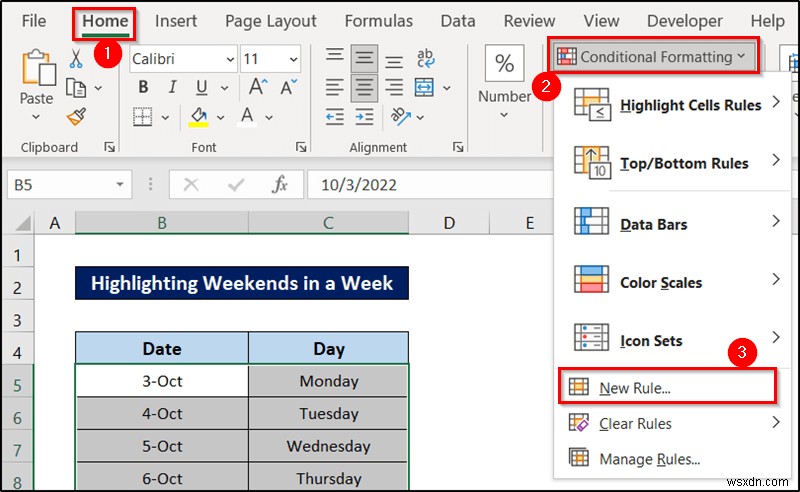
Task: Open the File tab
Action: pyautogui.click(x=34, y=21)
